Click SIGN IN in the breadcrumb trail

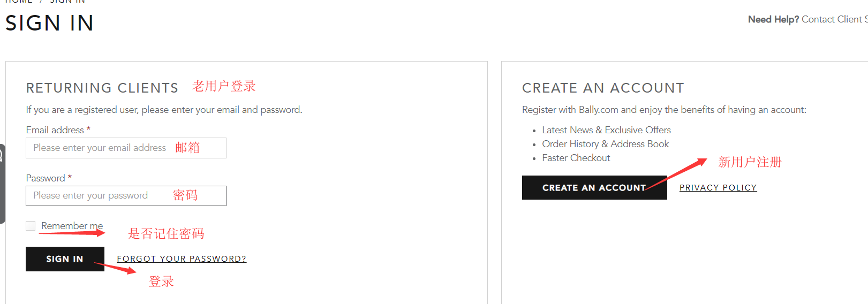pyautogui.click(x=67, y=2)
